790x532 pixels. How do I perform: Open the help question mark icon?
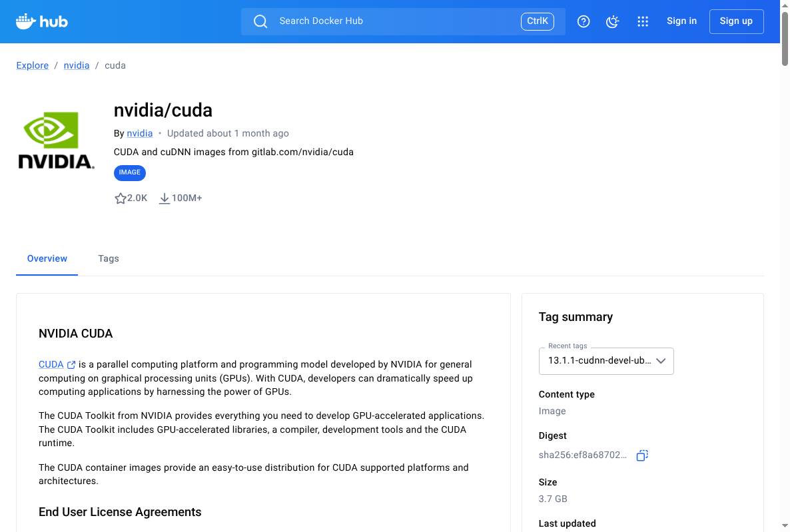pyautogui.click(x=584, y=21)
